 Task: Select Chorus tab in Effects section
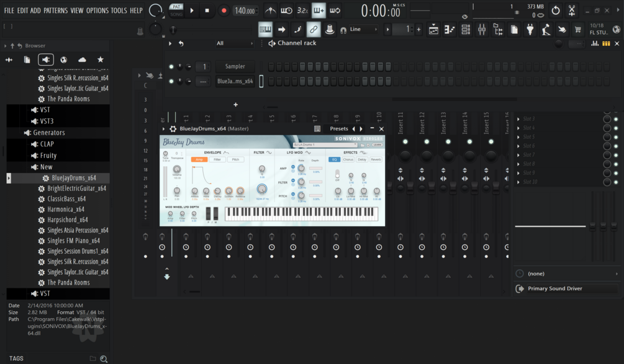tap(348, 159)
